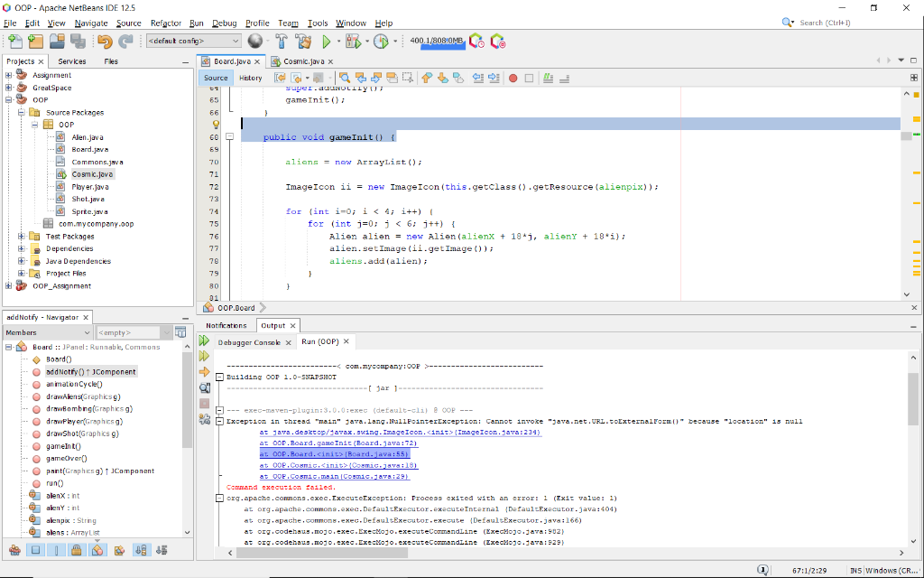This screenshot has width=924, height=578.
Task: Toggle the Show Non-Public Members lock filter
Action: pos(77,550)
